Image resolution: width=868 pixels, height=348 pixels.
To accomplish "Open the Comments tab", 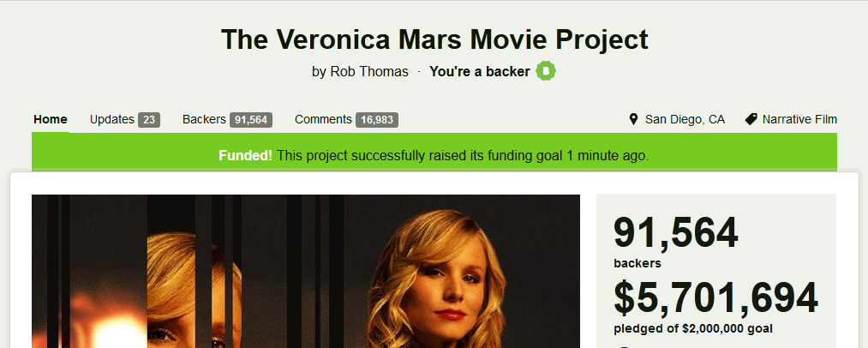I will 346,119.
